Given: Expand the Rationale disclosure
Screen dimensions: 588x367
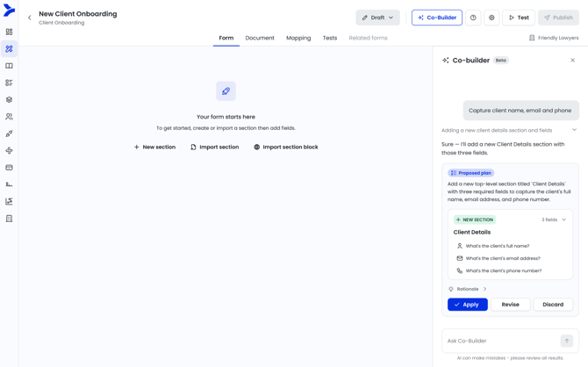Looking at the screenshot, I should (468, 289).
